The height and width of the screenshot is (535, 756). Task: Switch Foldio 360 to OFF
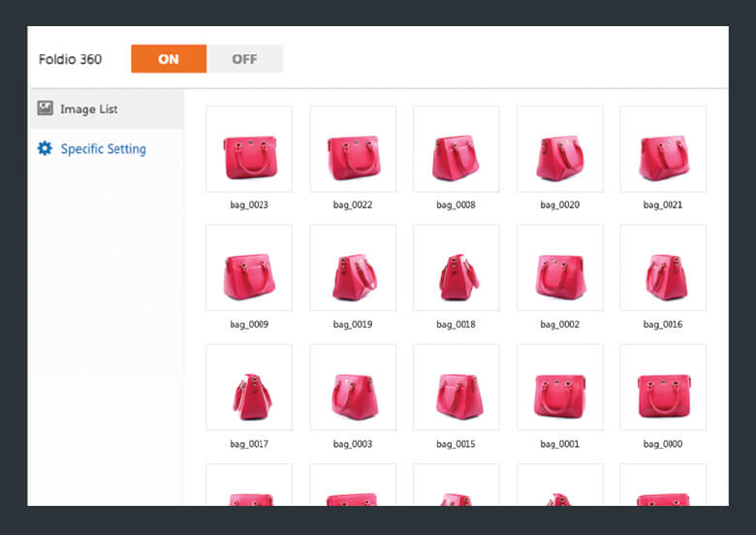coord(244,59)
